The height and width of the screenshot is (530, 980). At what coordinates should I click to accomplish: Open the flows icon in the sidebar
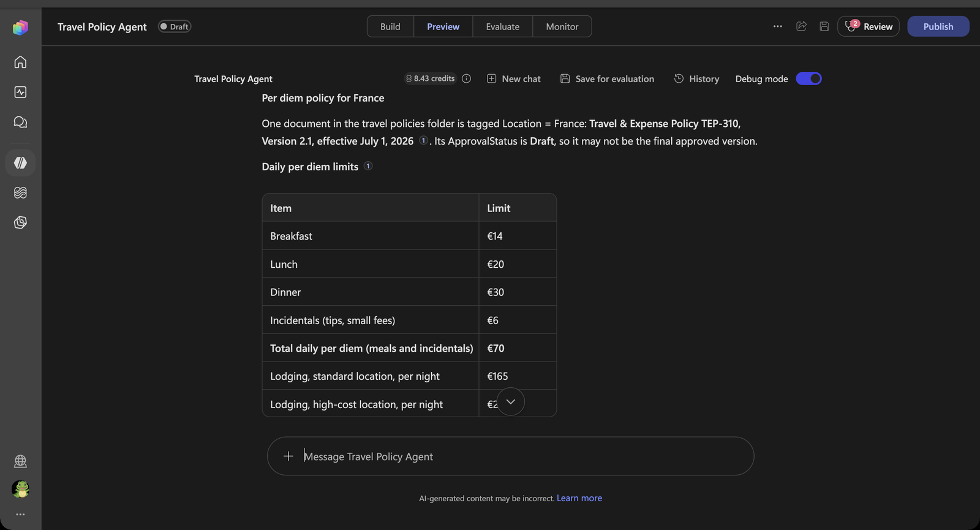tap(20, 192)
